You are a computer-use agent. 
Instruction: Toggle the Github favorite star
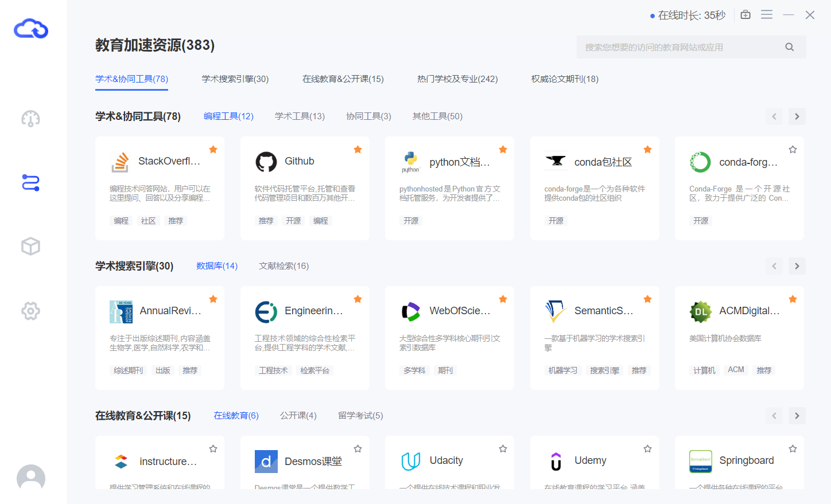[358, 150]
